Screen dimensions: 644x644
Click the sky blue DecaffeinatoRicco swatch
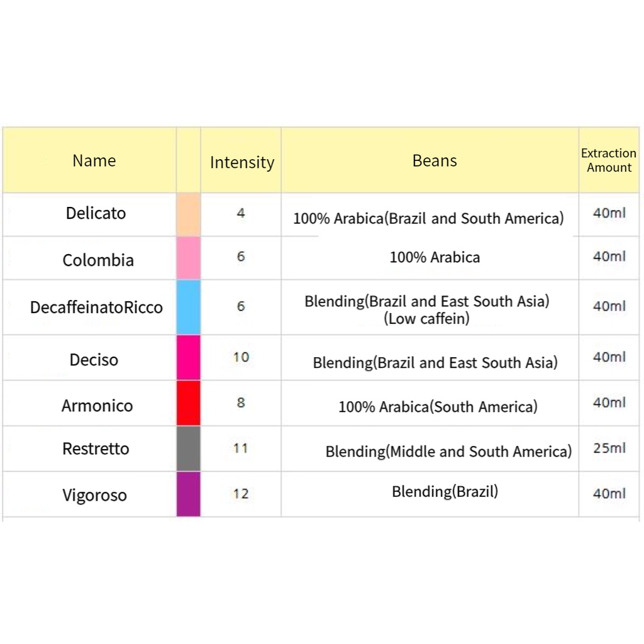[189, 307]
